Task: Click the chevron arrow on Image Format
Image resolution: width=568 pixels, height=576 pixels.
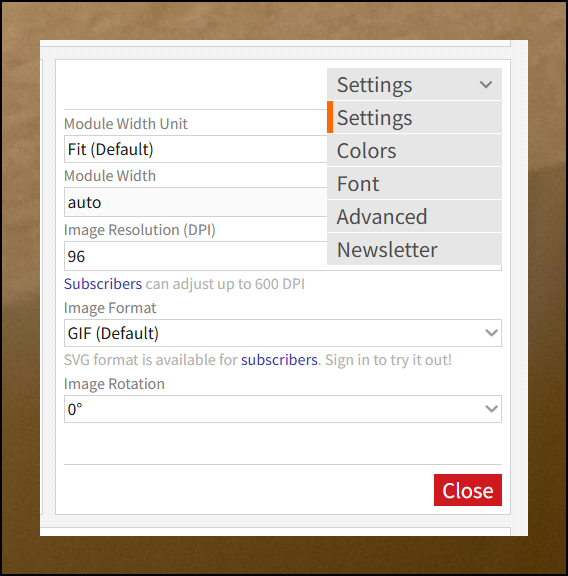Action: coord(491,333)
